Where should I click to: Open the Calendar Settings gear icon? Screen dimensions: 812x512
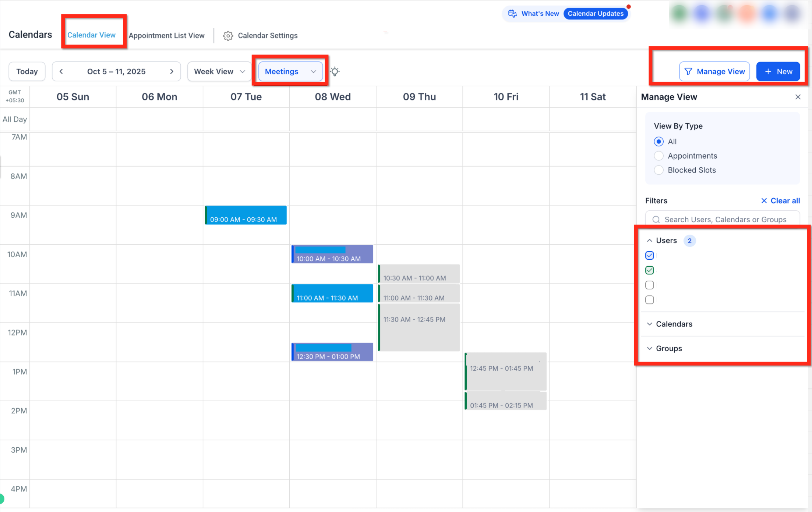tap(228, 36)
